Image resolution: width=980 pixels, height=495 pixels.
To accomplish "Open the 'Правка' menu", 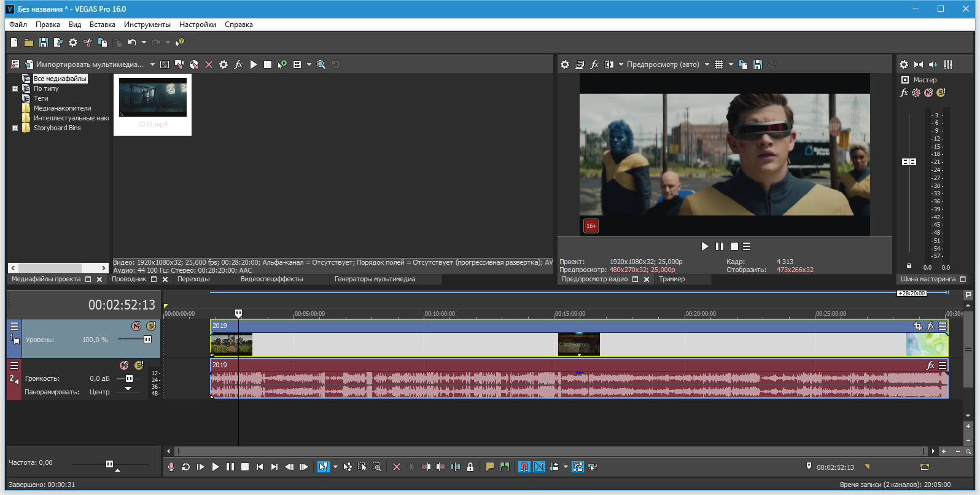I will point(48,25).
